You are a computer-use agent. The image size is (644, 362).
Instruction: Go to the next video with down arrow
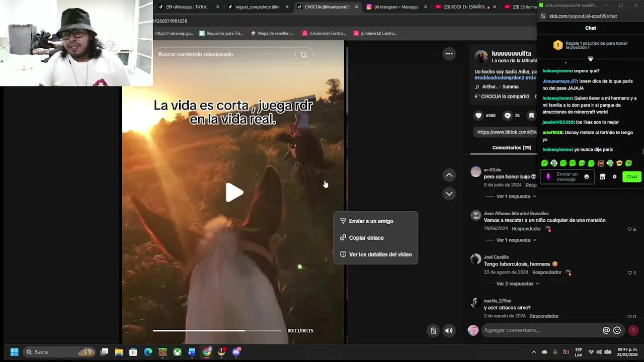(449, 194)
